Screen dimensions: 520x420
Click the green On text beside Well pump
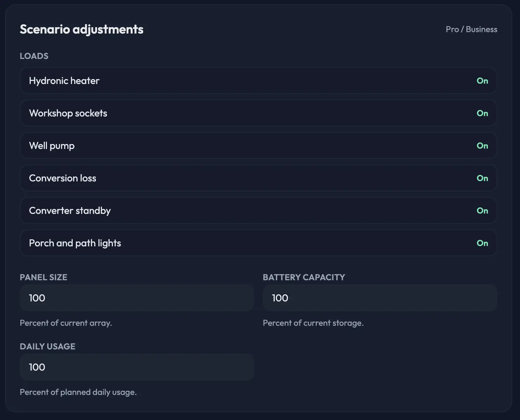click(482, 146)
